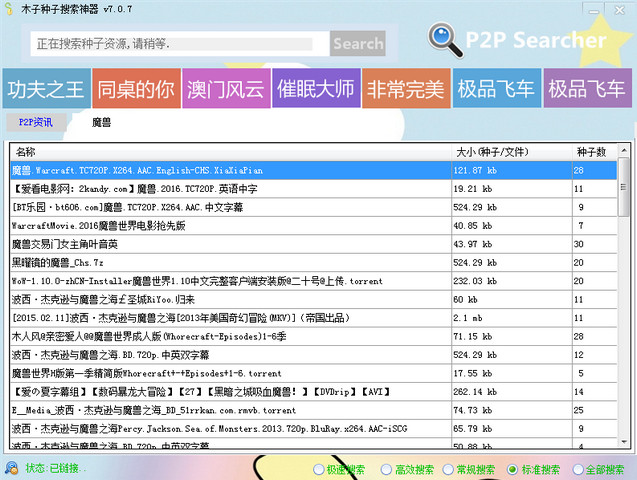This screenshot has width=637, height=480.
Task: Click the app icon in title bar
Action: pos(9,9)
